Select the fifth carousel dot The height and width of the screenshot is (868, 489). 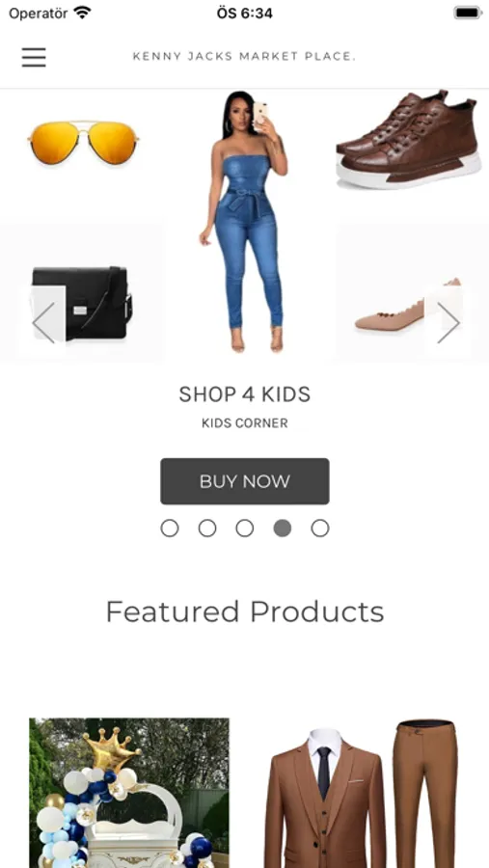320,529
